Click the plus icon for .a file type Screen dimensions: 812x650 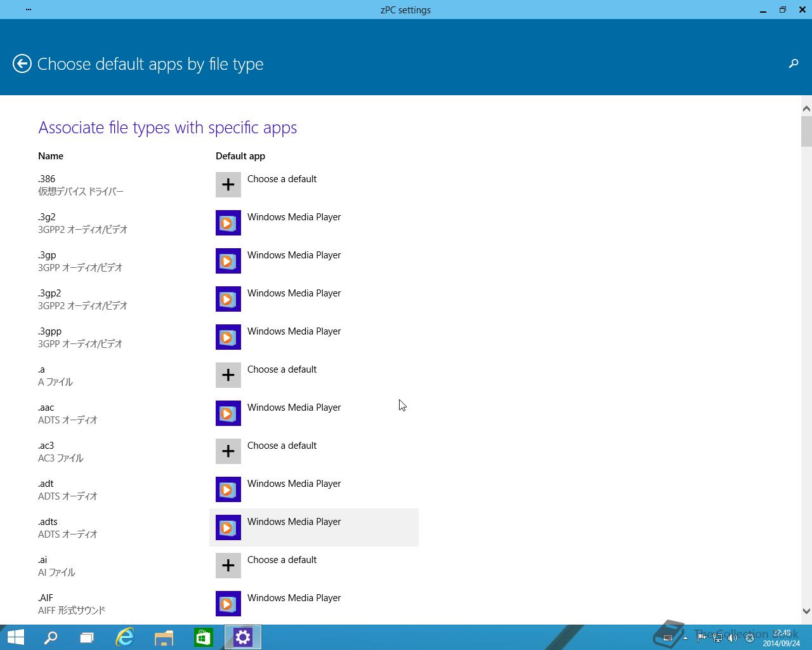click(x=228, y=375)
